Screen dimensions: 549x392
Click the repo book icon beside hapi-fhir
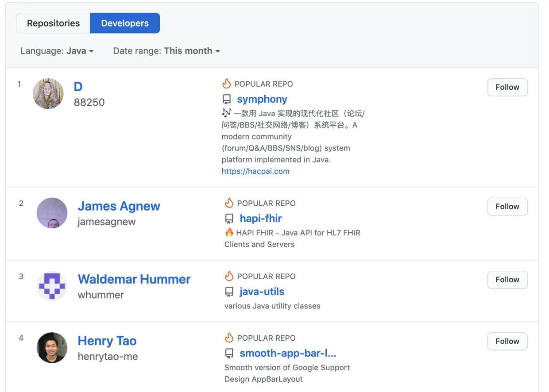tap(229, 219)
